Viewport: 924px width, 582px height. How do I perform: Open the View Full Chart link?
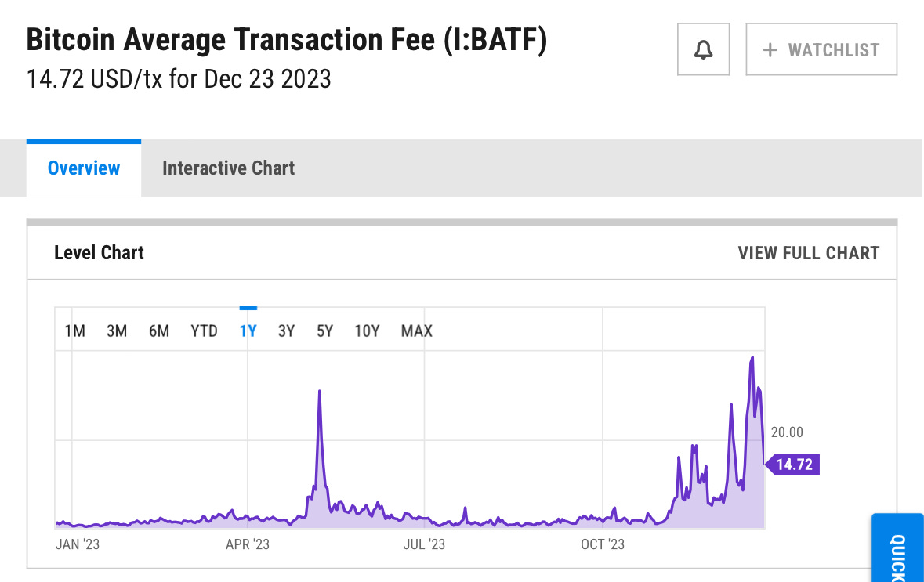809,253
